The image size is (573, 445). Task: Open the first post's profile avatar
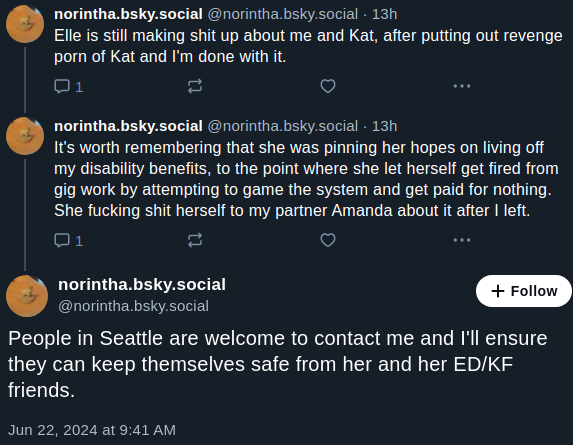25,24
